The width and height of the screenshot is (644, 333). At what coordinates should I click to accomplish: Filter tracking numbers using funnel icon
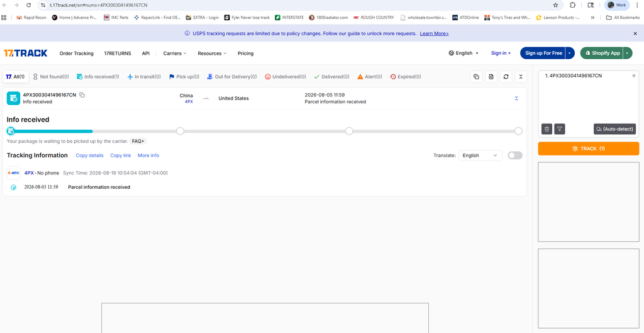coord(560,129)
